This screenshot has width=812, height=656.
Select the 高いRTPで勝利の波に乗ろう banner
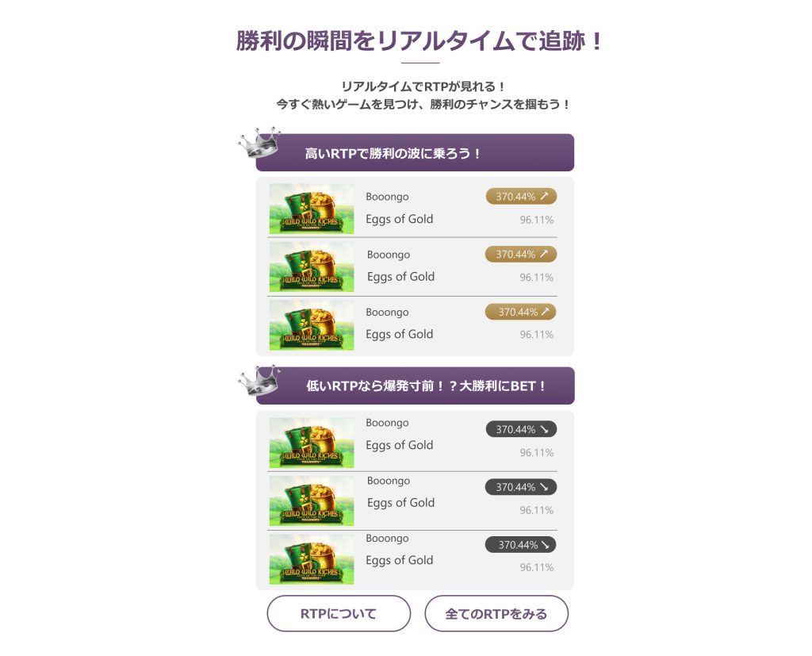tap(415, 153)
